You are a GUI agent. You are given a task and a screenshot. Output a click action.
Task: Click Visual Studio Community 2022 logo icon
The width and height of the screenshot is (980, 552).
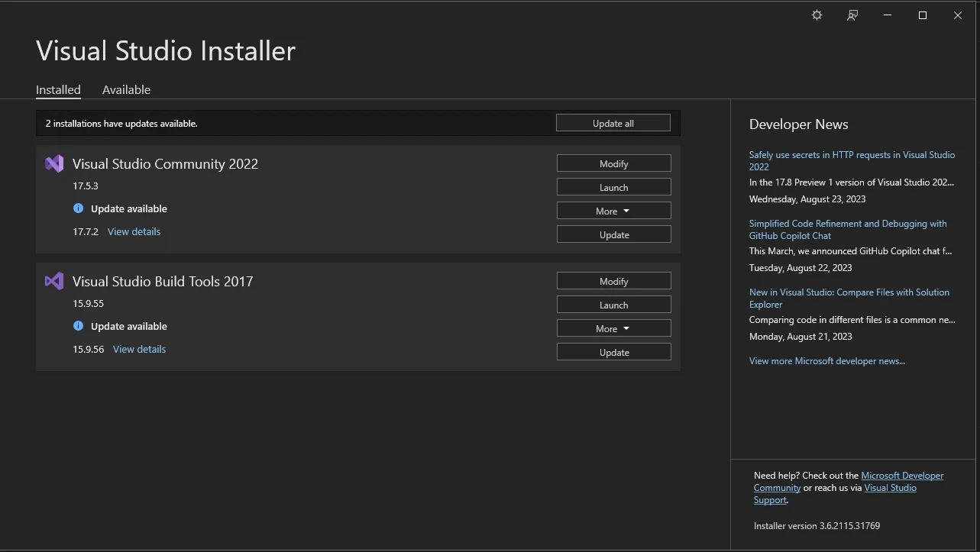click(x=54, y=163)
